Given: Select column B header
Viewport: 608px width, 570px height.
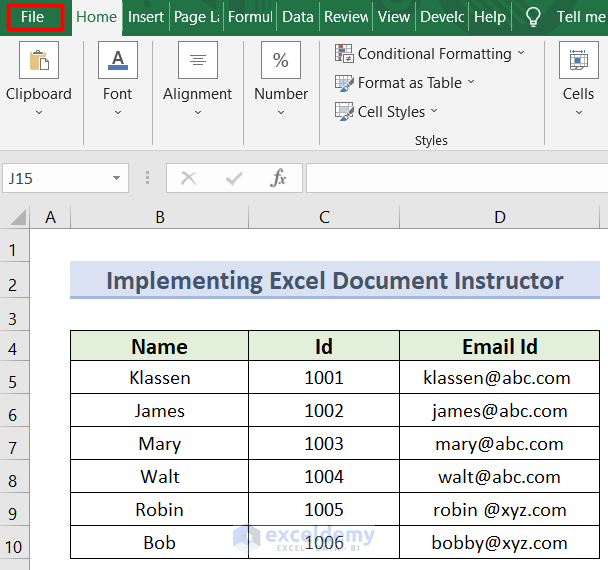Looking at the screenshot, I should click(159, 217).
